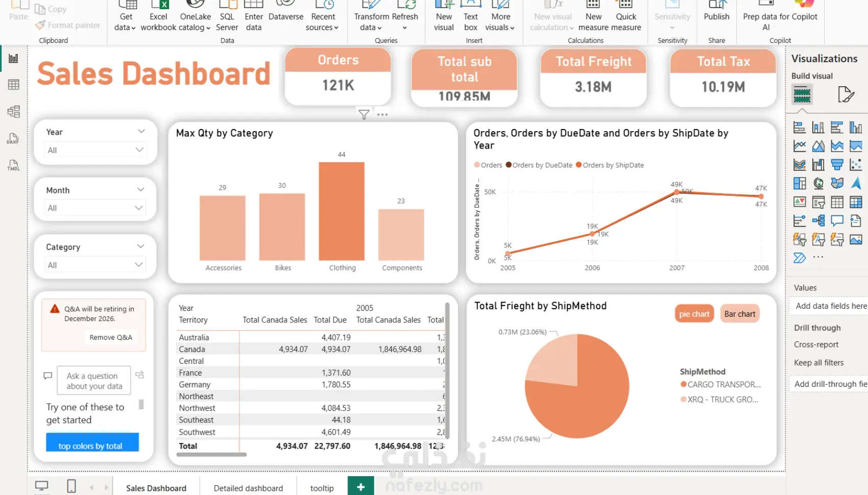Click Remove Q&A button
The image size is (868, 495).
click(x=111, y=337)
